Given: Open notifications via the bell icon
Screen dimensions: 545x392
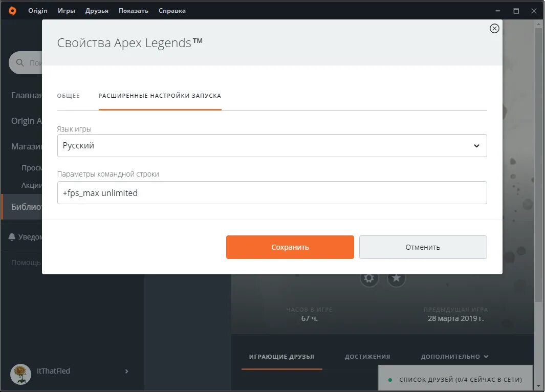Looking at the screenshot, I should click(12, 236).
